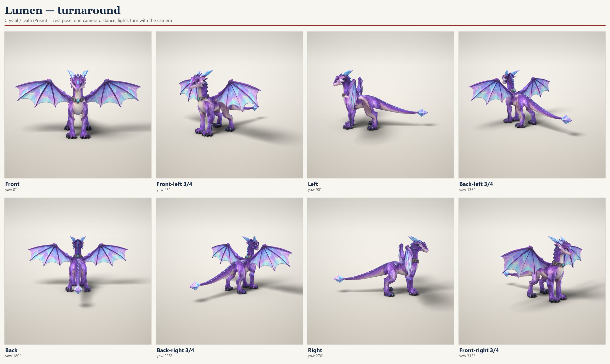This screenshot has width=610, height=364.
Task: Click the 'Back-right 3/4' caption label
Action: (175, 350)
